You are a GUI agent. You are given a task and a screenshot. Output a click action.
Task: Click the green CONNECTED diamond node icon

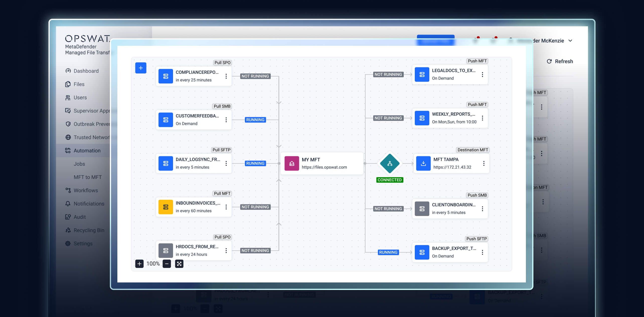pos(389,164)
